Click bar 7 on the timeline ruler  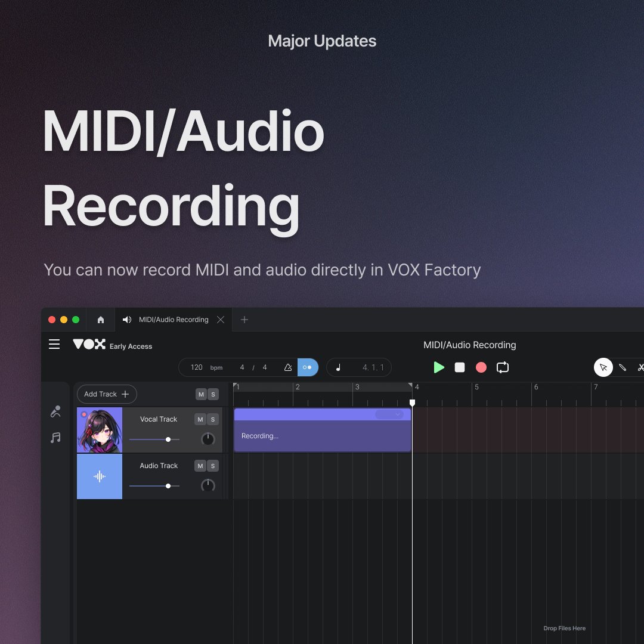[x=596, y=387]
